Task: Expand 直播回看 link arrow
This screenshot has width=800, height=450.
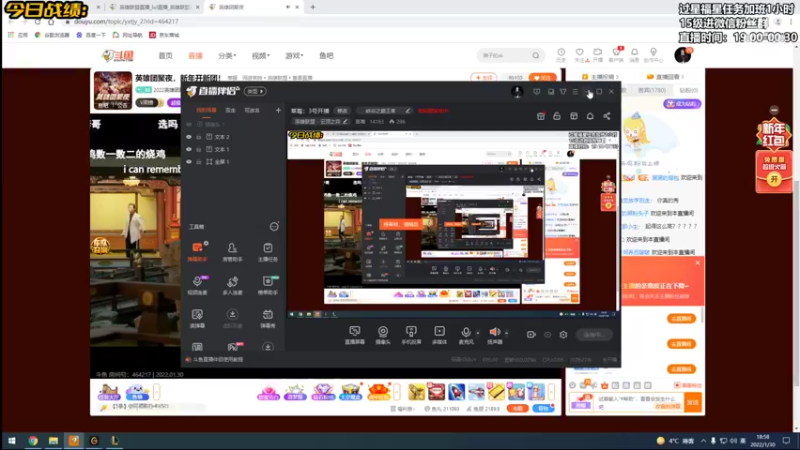Action: click(x=682, y=77)
